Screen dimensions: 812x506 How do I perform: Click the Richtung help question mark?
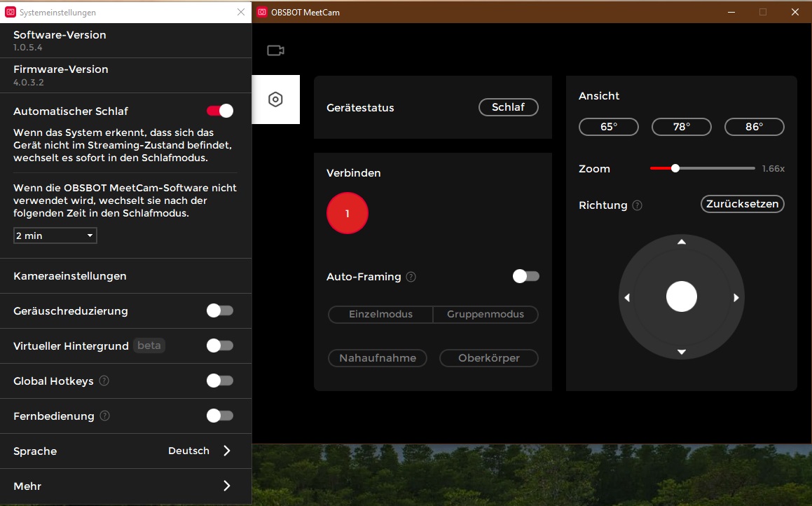tap(638, 205)
